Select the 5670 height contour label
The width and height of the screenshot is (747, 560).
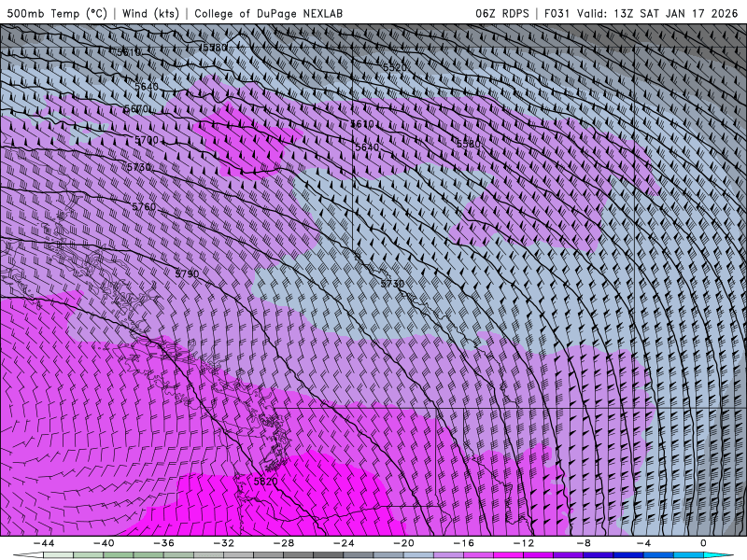[137, 110]
